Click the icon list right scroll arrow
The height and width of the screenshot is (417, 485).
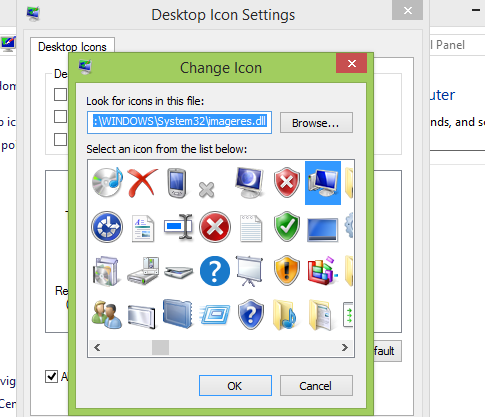click(345, 348)
